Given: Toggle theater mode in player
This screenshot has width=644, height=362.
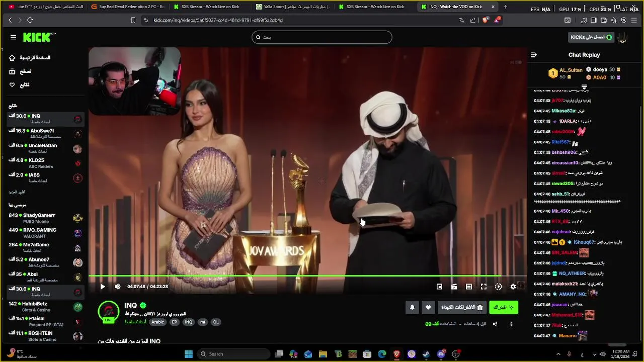Looking at the screenshot, I should click(x=469, y=287).
